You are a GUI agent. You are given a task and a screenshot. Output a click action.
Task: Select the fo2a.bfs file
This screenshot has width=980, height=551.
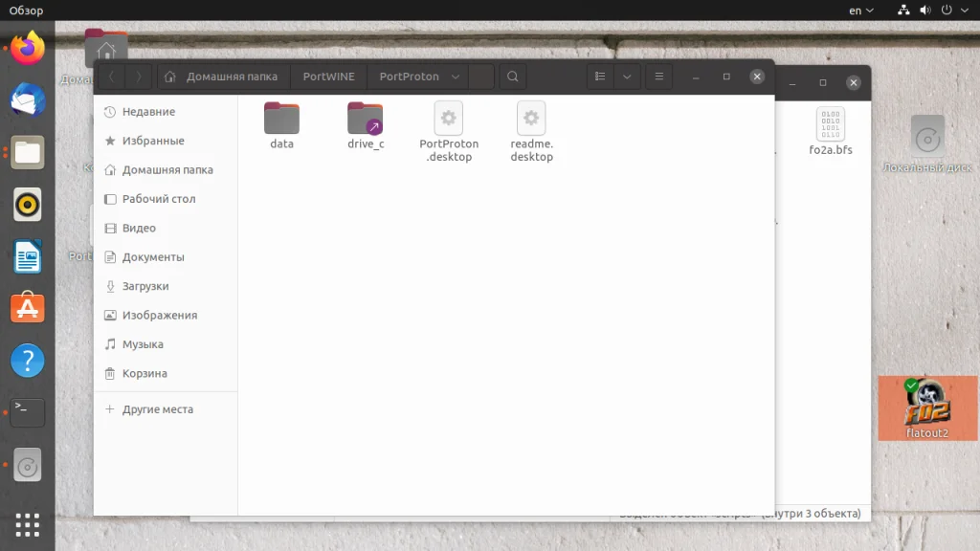[x=829, y=124]
